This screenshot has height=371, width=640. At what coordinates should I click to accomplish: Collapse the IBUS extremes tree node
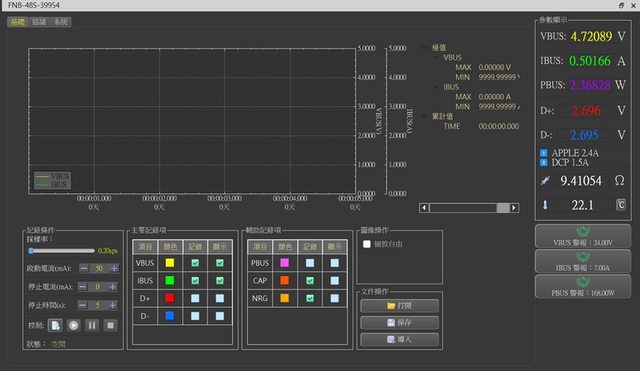click(x=437, y=87)
